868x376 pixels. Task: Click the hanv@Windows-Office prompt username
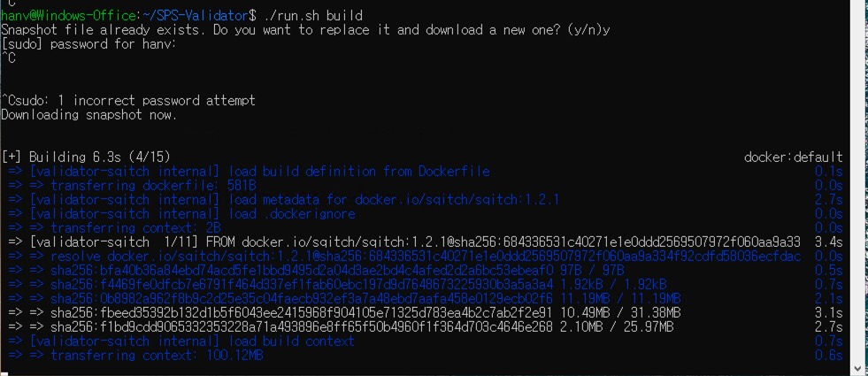pyautogui.click(x=69, y=15)
